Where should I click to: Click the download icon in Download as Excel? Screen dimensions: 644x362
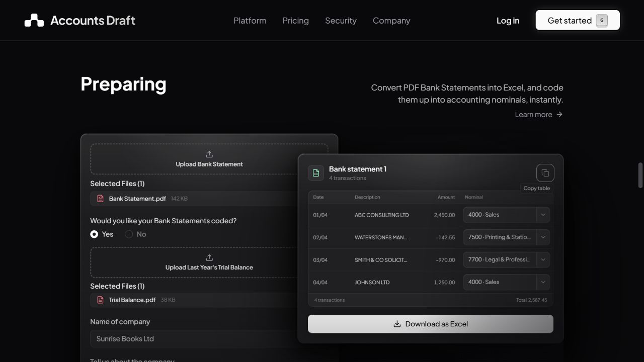(397, 324)
